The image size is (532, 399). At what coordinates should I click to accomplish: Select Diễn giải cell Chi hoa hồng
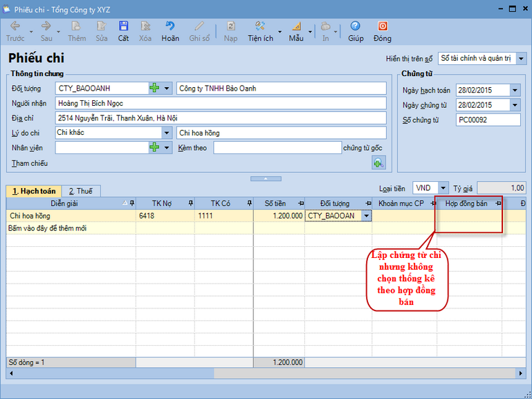(x=71, y=216)
